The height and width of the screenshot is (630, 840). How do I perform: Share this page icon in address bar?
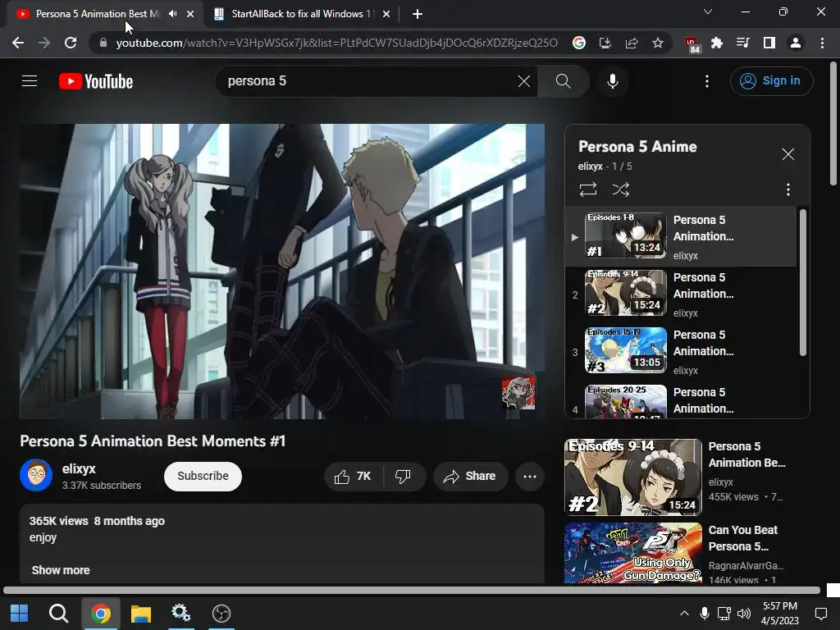[631, 43]
